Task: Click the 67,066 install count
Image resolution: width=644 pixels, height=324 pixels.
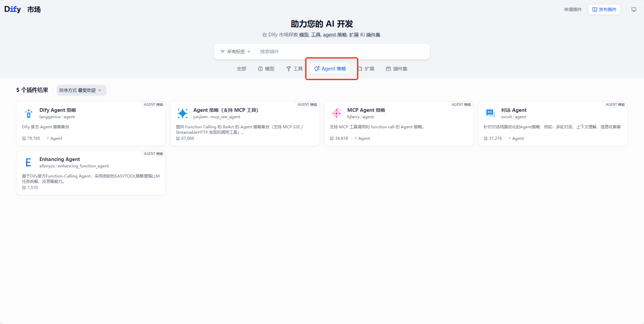Action: pyautogui.click(x=185, y=138)
